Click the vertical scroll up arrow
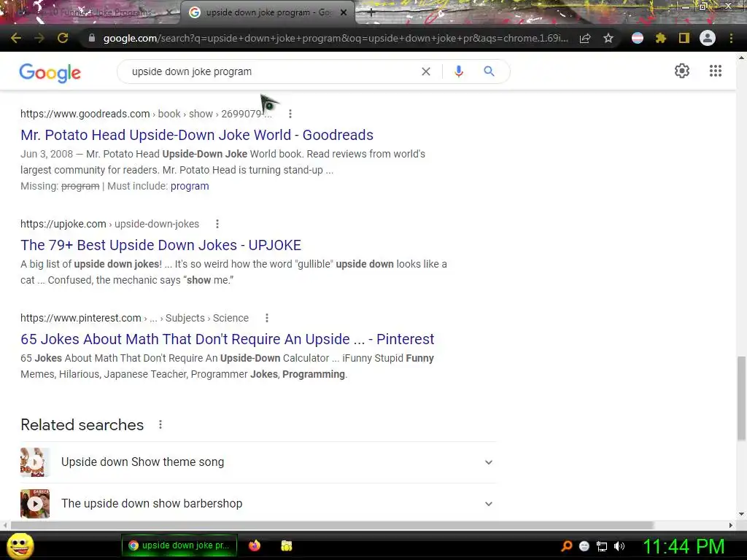The image size is (747, 560). click(x=741, y=58)
